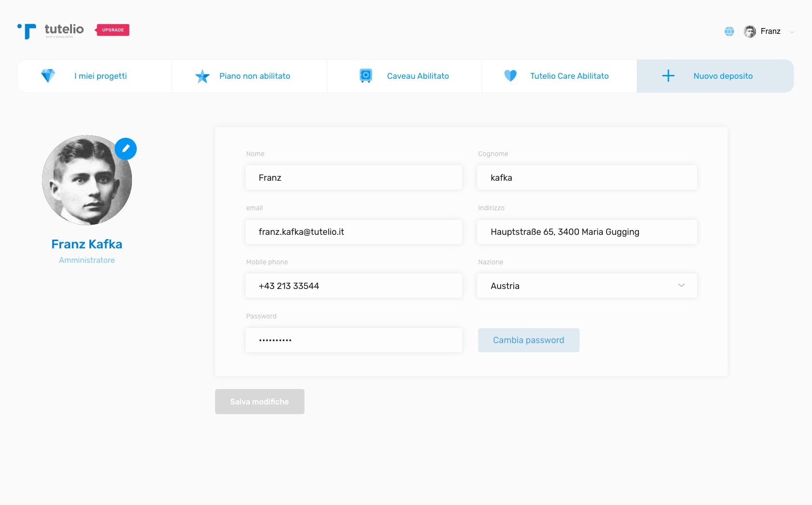812x505 pixels.
Task: Focus the email input field
Action: [353, 232]
